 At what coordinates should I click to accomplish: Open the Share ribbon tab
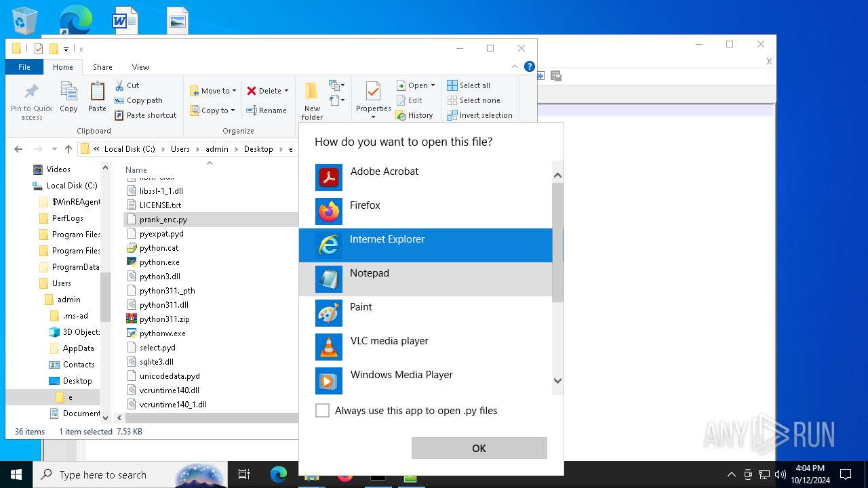(x=102, y=67)
